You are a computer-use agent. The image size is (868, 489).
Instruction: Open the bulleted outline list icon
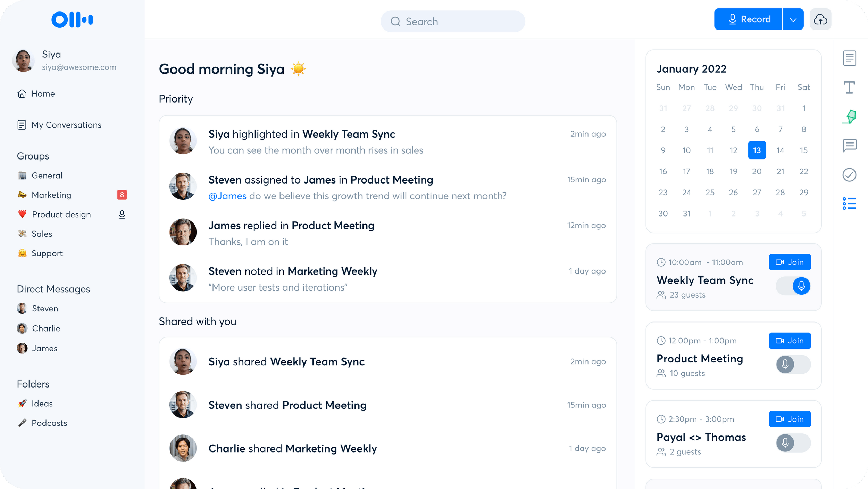click(x=849, y=203)
